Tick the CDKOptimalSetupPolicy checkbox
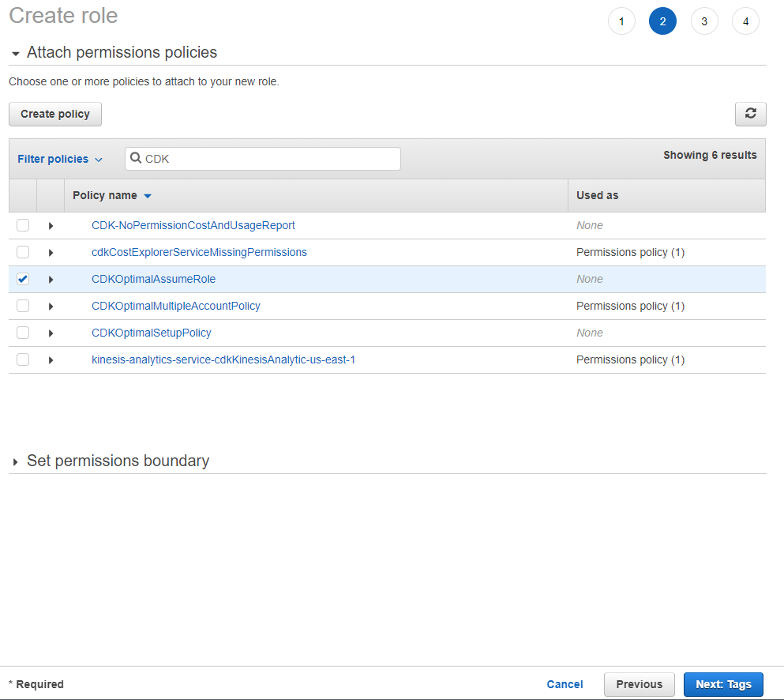 23,333
